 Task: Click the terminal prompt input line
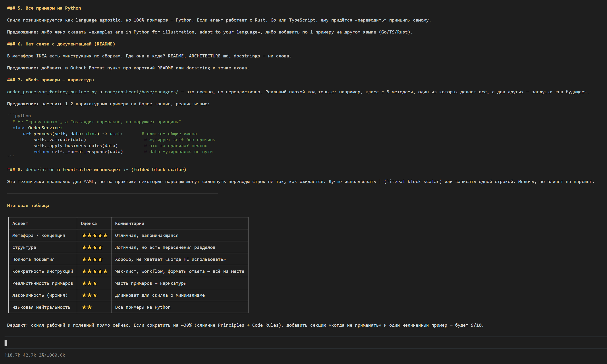[306, 343]
